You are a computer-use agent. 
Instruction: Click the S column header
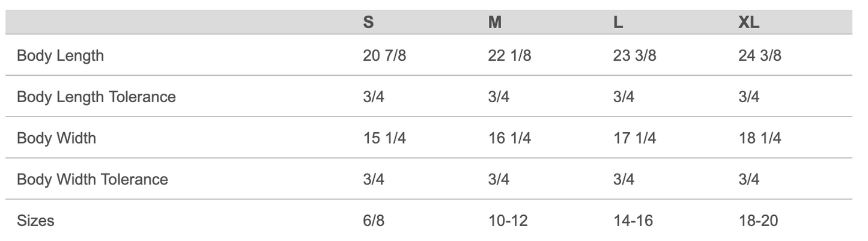368,23
